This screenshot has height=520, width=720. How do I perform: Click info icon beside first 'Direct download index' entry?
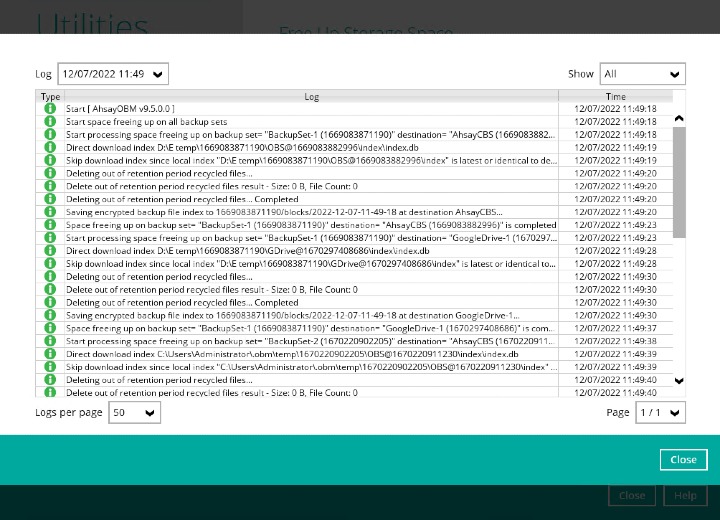pyautogui.click(x=50, y=147)
